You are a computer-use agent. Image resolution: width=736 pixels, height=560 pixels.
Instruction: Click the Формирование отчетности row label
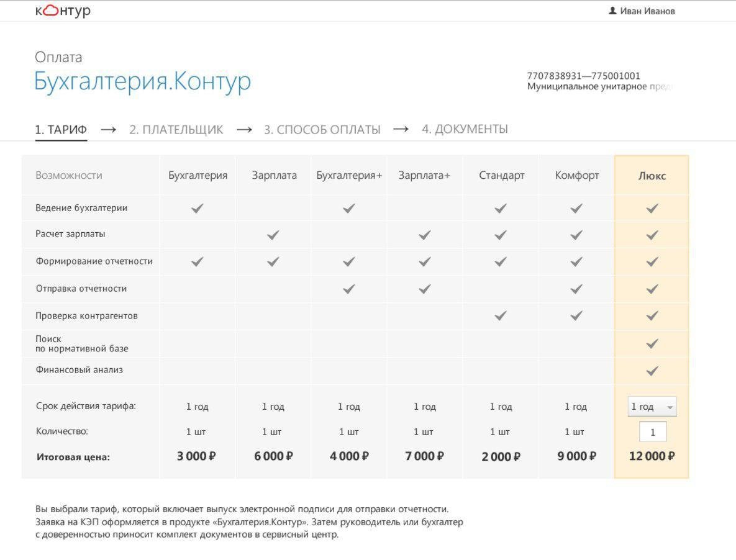(94, 261)
